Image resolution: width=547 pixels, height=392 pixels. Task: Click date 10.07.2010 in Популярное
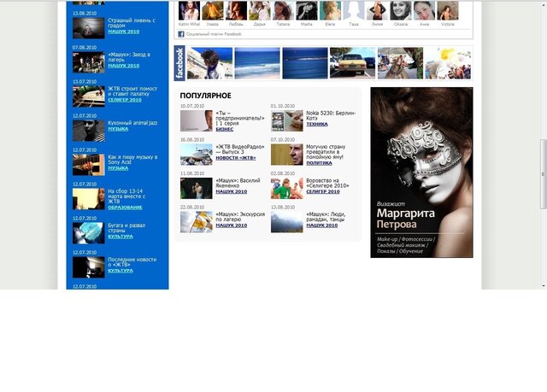tap(192, 106)
